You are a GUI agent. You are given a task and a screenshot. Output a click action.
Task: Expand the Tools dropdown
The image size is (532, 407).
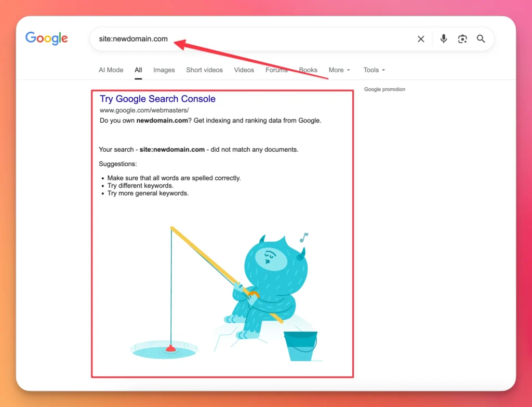[374, 70]
